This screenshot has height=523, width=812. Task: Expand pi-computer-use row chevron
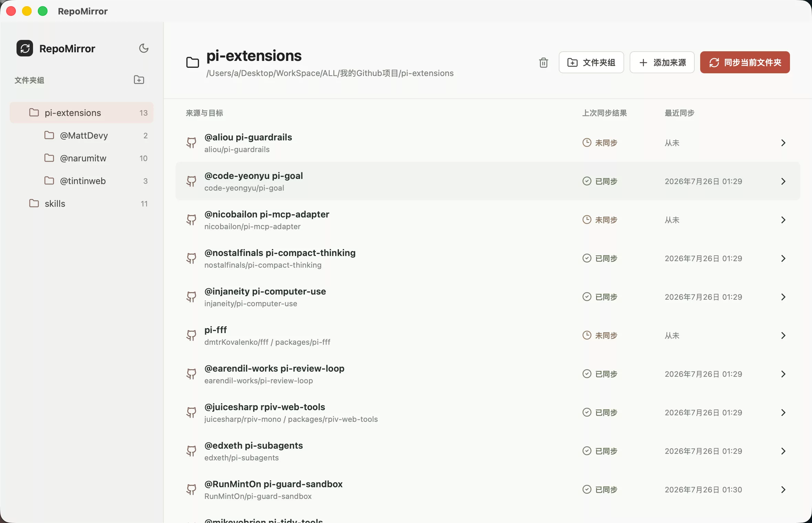(x=783, y=297)
